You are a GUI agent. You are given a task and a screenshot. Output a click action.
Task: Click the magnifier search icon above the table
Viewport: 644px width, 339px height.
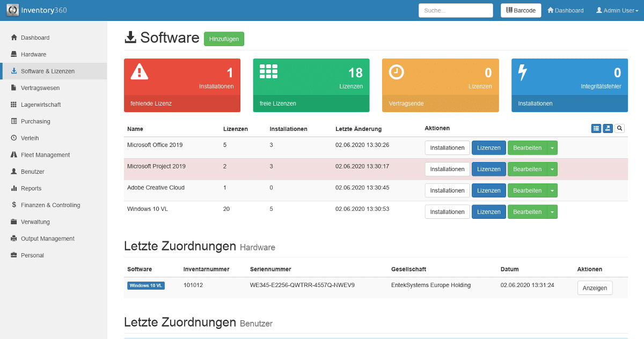(619, 128)
